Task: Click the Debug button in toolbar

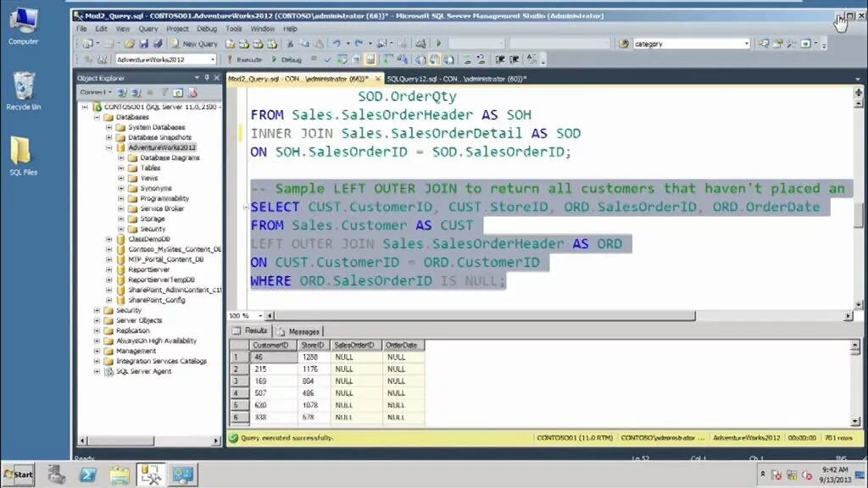Action: pyautogui.click(x=287, y=59)
